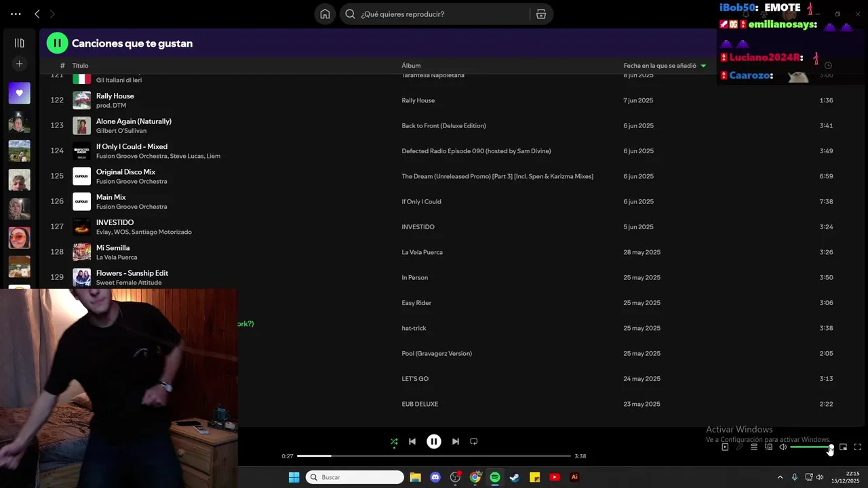Sort by the 'Título' column header

(x=81, y=66)
